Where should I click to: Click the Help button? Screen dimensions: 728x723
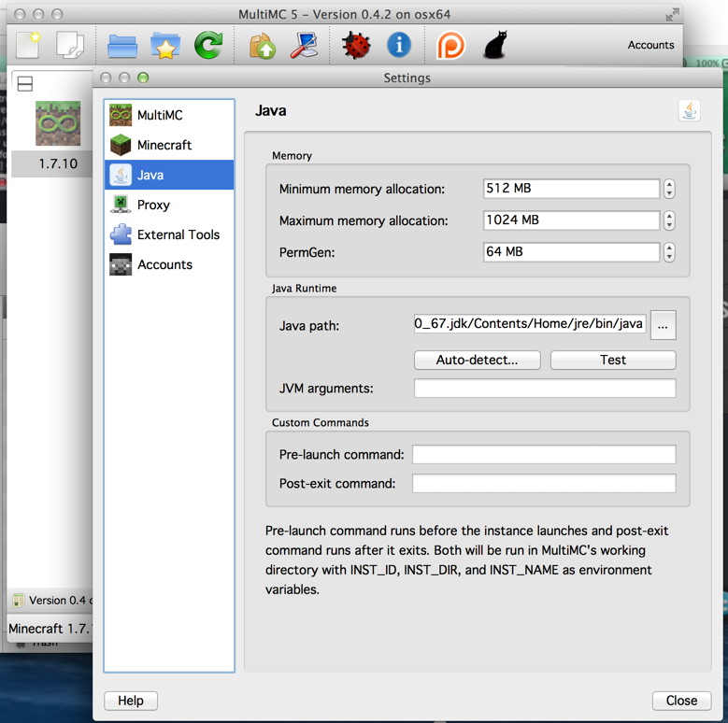[131, 701]
